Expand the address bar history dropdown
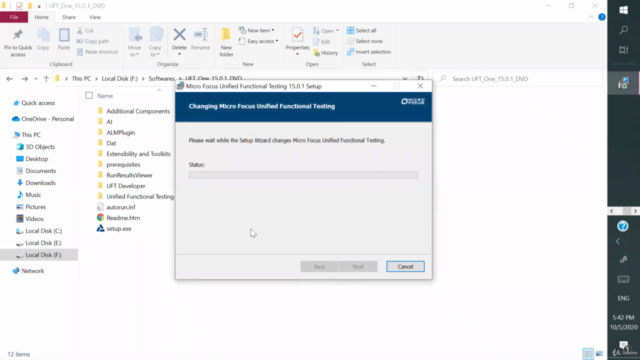 [404, 78]
